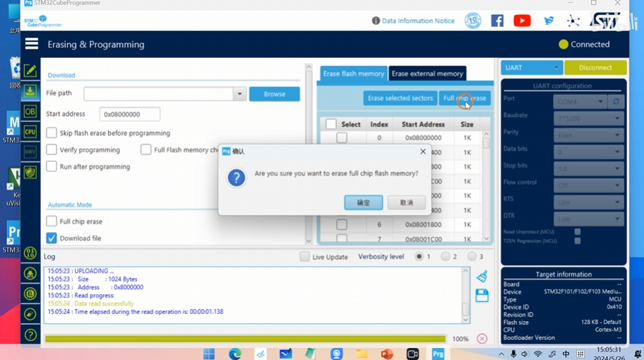Open the Data bits dropdown

pyautogui.click(x=588, y=152)
